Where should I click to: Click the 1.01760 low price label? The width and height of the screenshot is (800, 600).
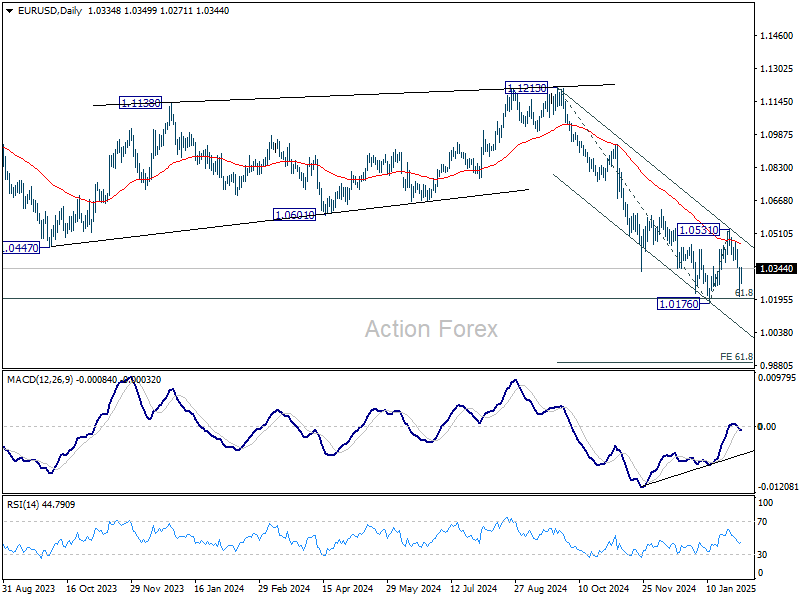(677, 303)
